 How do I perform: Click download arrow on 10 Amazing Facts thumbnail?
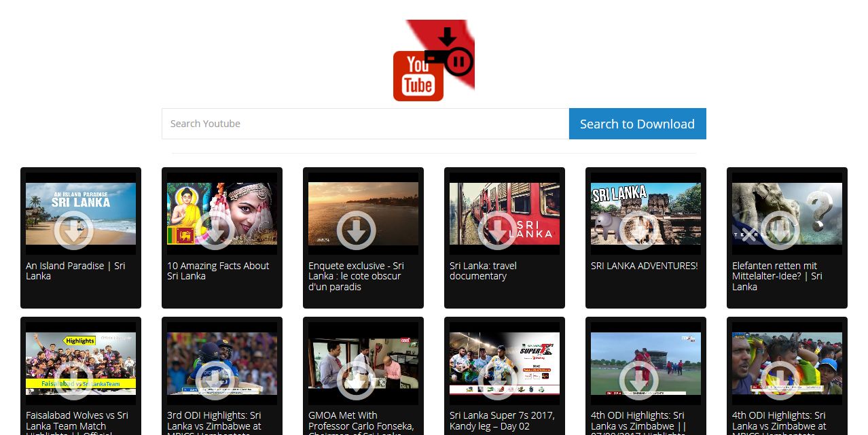(215, 230)
